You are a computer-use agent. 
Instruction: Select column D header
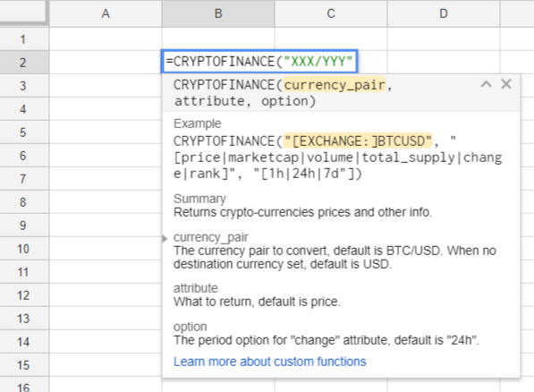pyautogui.click(x=444, y=13)
